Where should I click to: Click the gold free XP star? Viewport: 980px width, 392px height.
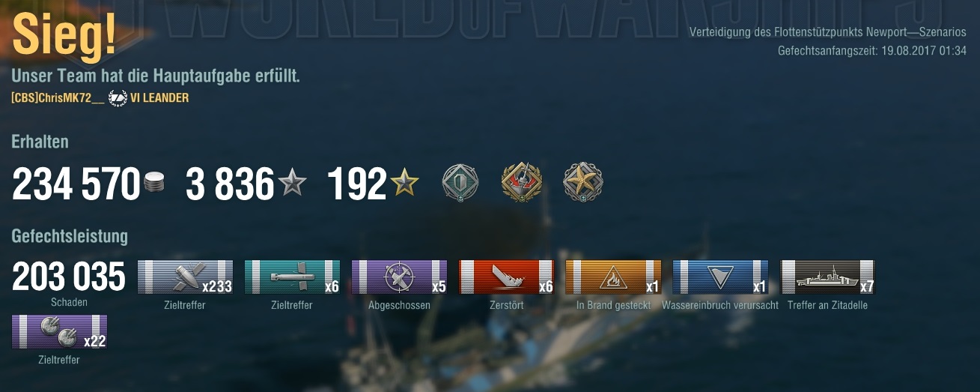(x=404, y=183)
